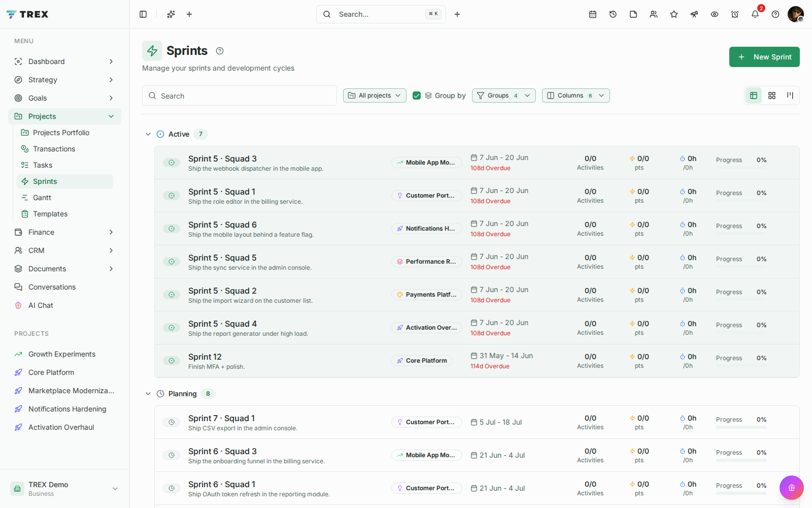Open AI Chat in sidebar
The width and height of the screenshot is (812, 508).
coord(65,305)
